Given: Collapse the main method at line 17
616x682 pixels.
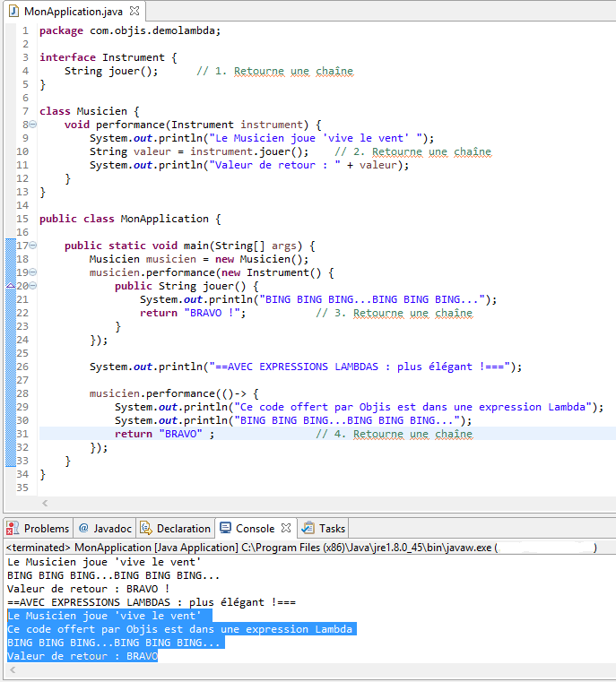Looking at the screenshot, I should click(x=33, y=246).
